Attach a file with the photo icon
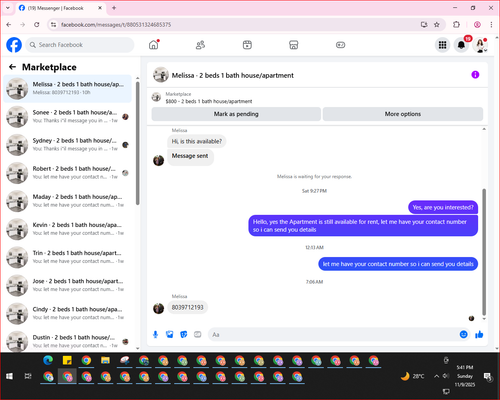Viewport: 500px width, 400px height. 170,334
